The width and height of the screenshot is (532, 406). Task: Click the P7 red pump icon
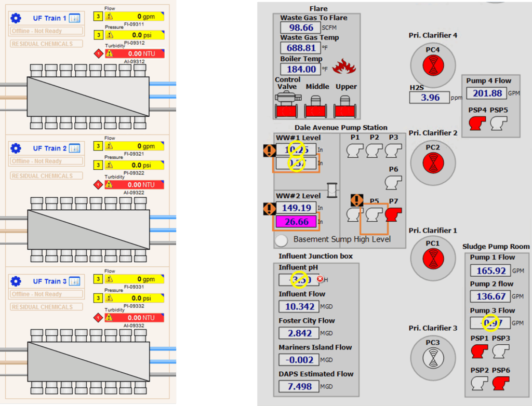tap(394, 214)
